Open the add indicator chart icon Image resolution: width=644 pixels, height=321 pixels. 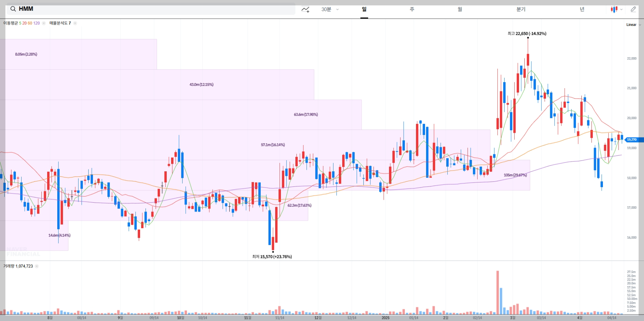[305, 9]
